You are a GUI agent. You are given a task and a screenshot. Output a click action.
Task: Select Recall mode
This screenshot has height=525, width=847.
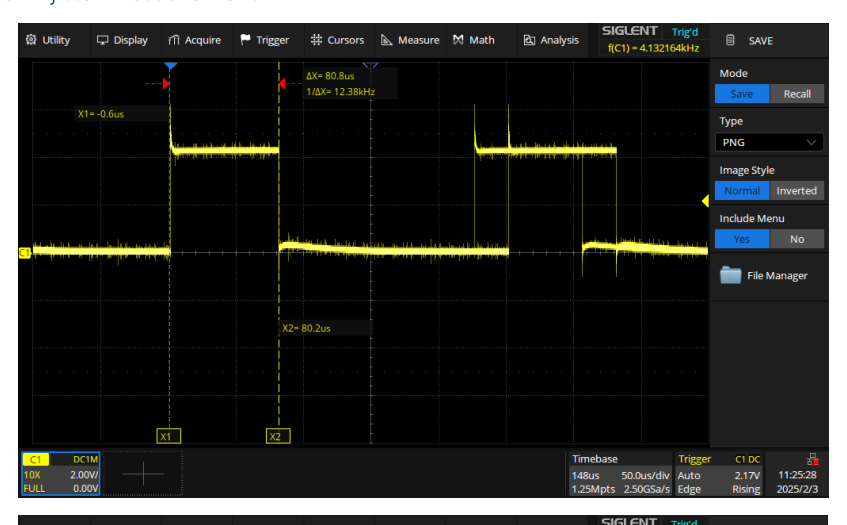tap(797, 94)
